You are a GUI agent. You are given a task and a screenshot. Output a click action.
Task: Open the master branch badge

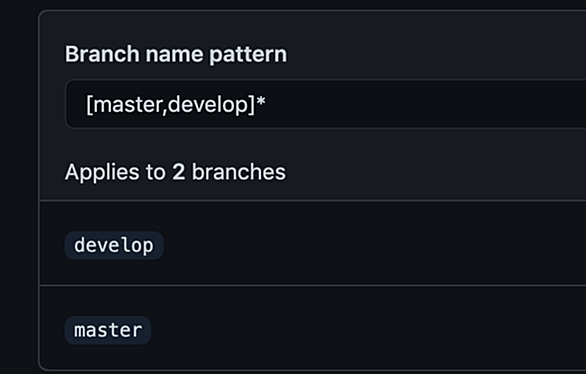point(108,330)
